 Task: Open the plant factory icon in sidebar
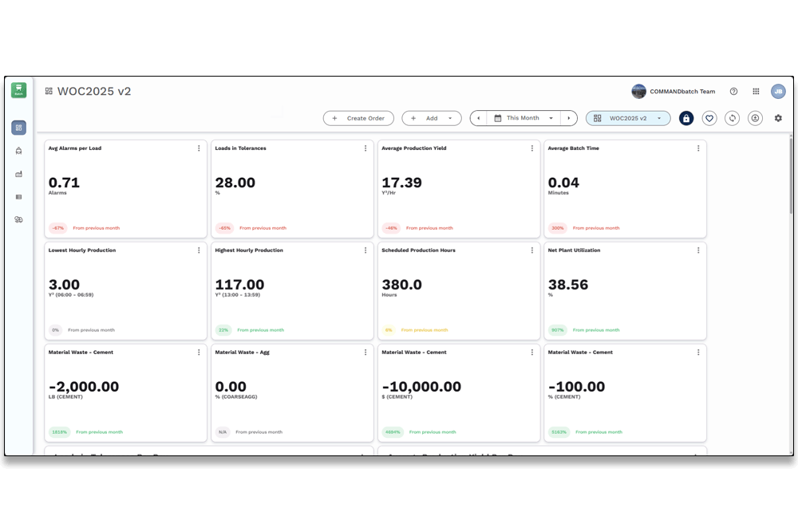point(19,174)
